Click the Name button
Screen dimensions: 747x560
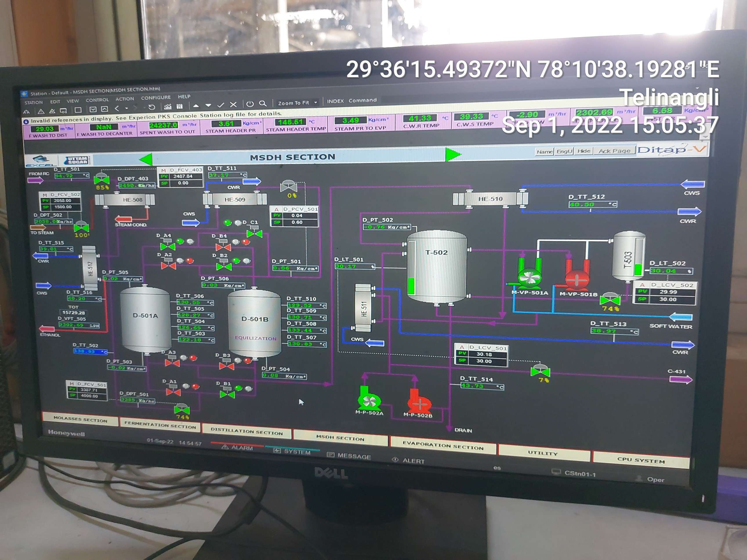pos(544,152)
